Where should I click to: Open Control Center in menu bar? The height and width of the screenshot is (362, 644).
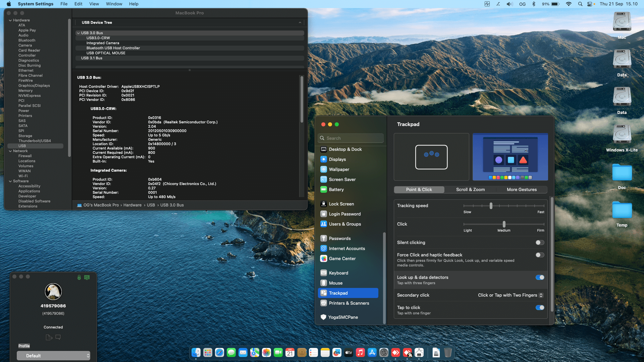click(x=590, y=4)
